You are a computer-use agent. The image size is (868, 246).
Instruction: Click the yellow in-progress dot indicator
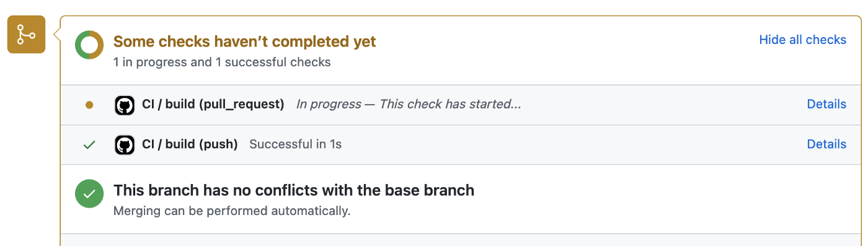click(x=89, y=105)
